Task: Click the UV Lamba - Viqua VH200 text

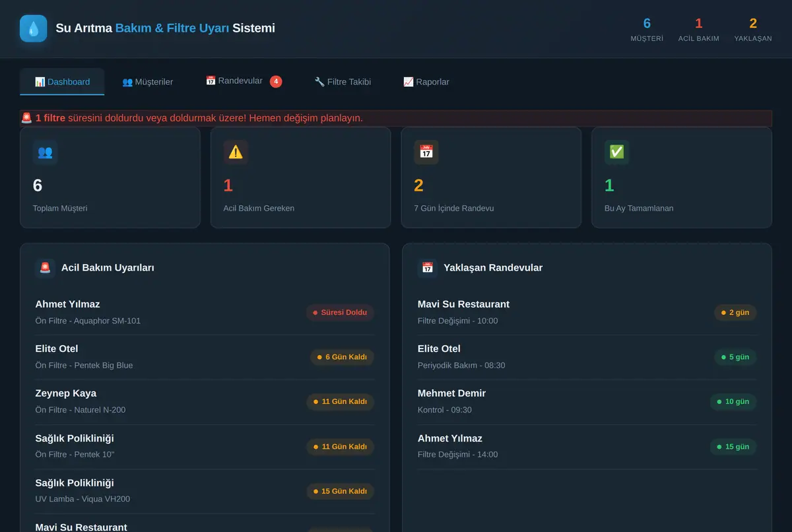Action: pyautogui.click(x=82, y=499)
